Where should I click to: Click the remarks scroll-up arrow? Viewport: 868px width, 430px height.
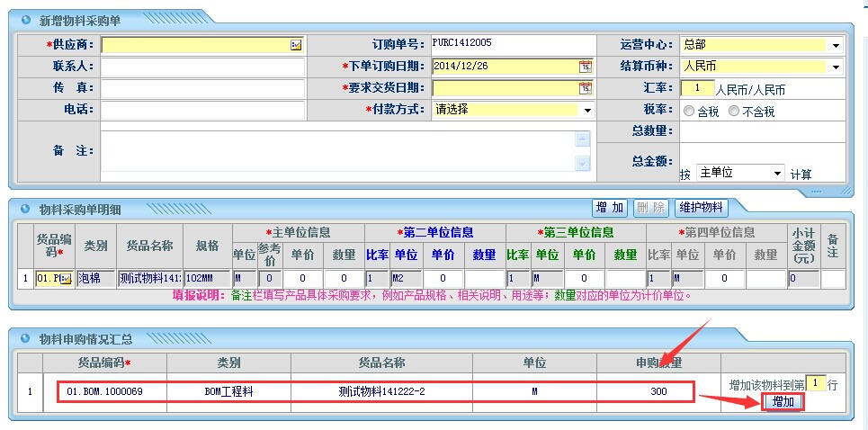(x=582, y=139)
